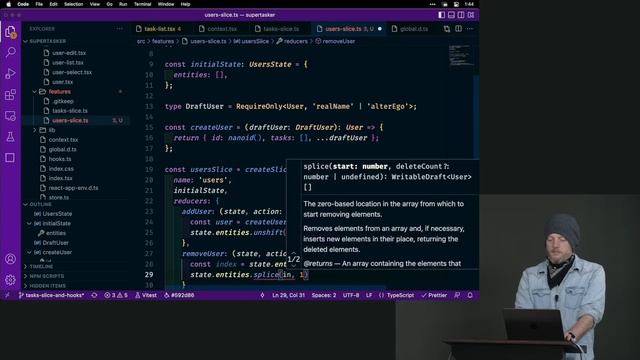Collapse initialState in outline
Viewport: 640px width, 360px height.
click(x=29, y=224)
